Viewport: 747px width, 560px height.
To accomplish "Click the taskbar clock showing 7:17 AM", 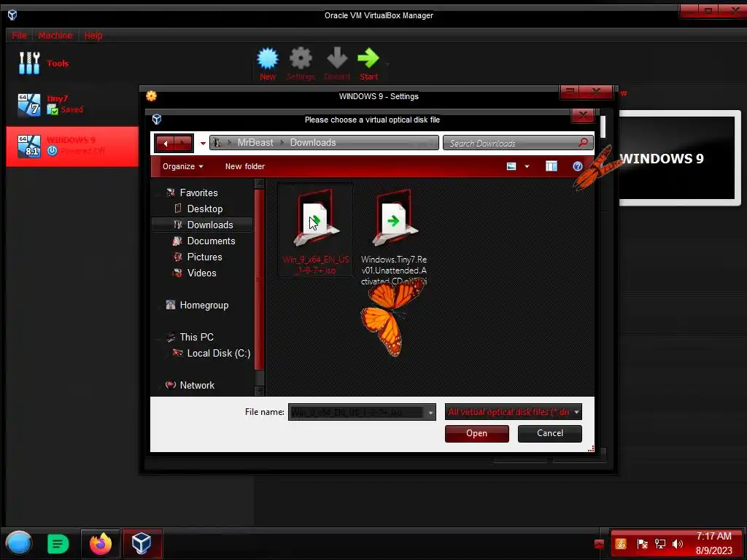I will tap(713, 543).
